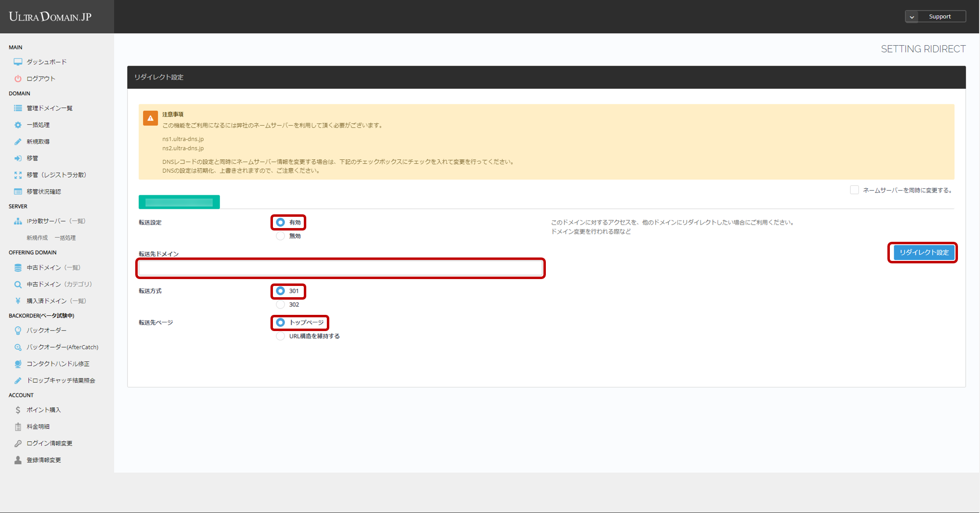The width and height of the screenshot is (980, 513).
Task: Click the key icon for ログイン情報変更
Action: tap(18, 443)
